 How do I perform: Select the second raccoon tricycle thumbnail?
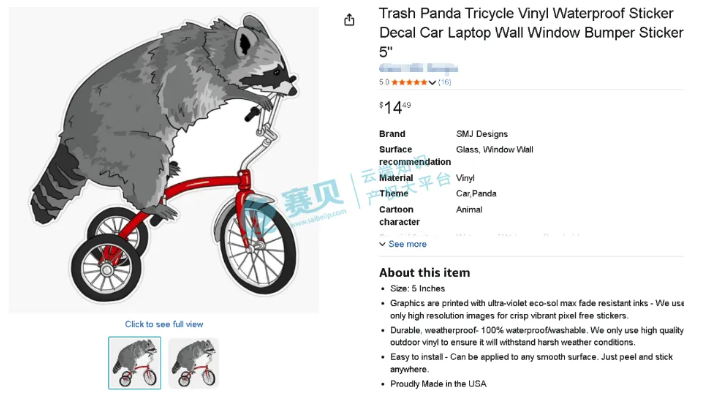click(193, 362)
